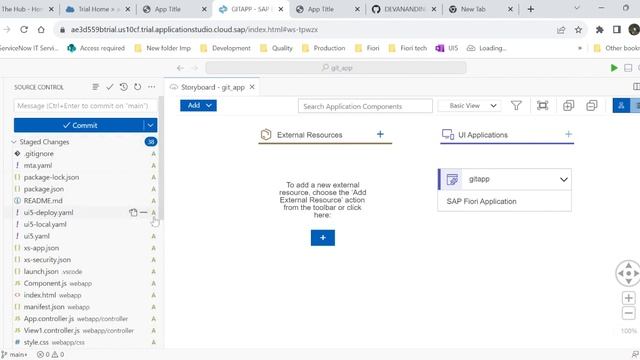Collapse all storyboard cards icon
The image size is (640, 360).
591,106
